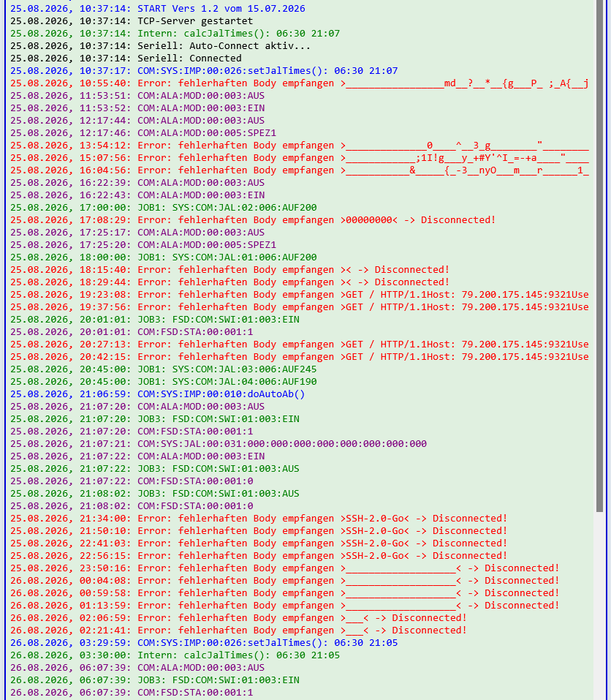Select the Intern: calcJalTimes() line at 03:30:00
This screenshot has height=700, width=611.
pos(175,655)
